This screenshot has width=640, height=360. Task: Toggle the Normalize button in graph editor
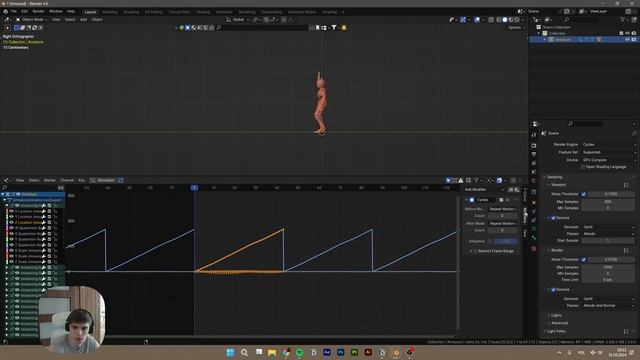[105, 180]
